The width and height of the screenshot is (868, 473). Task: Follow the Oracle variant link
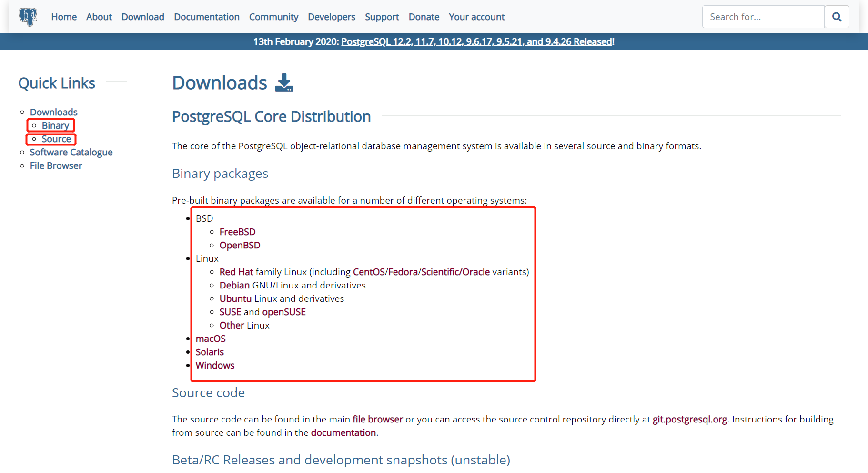476,272
